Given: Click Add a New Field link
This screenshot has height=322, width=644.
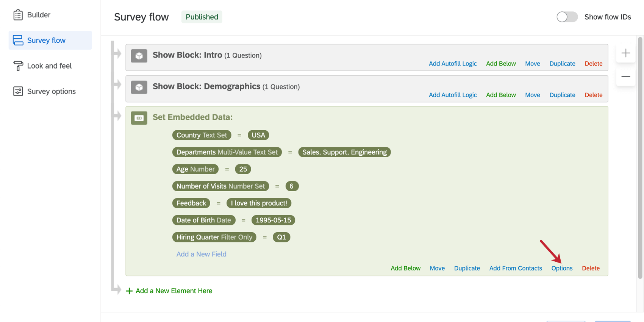Looking at the screenshot, I should [201, 254].
